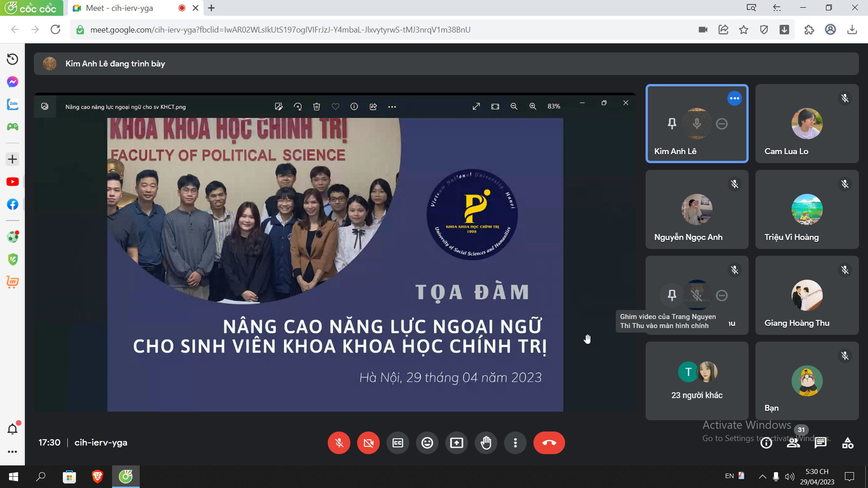Open Zalo in the sidebar
868x488 pixels.
[13, 104]
